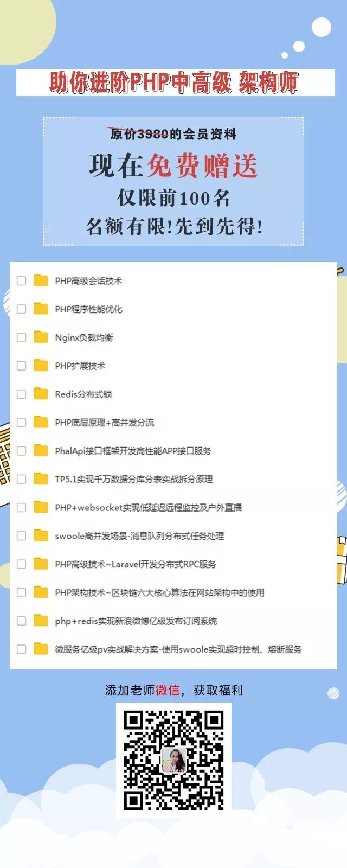The image size is (347, 868).
Task: Open the Laravel开发分布式RPC服务 folder icon
Action: [41, 563]
